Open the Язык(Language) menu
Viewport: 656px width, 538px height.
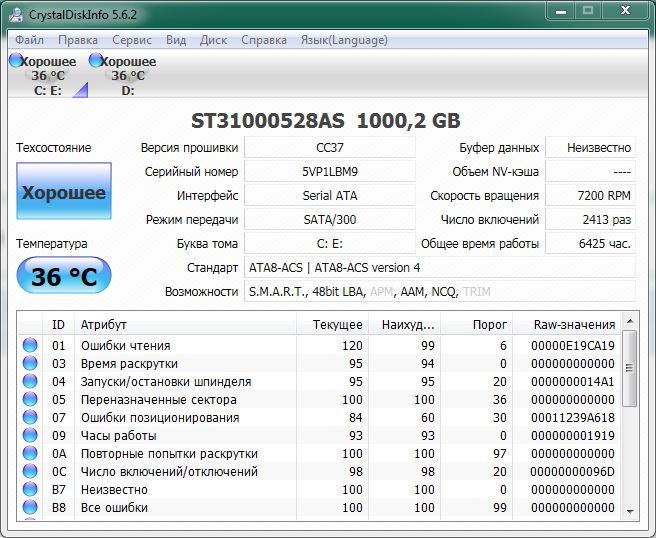tap(343, 40)
